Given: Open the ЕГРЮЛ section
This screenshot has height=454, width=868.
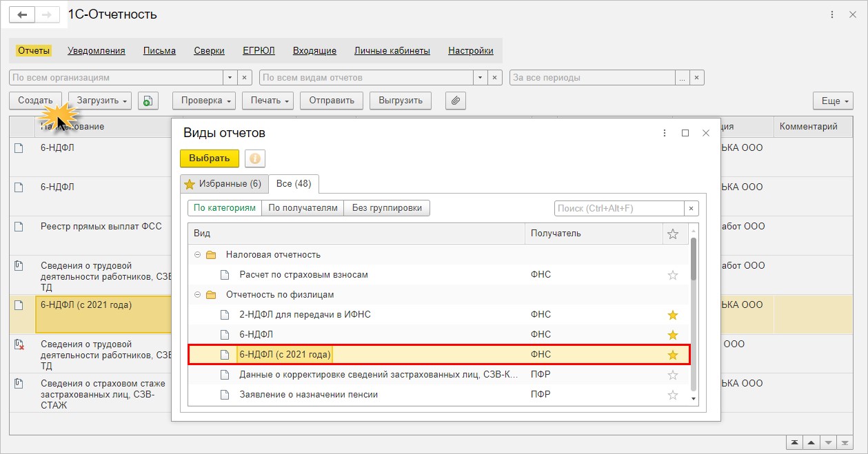Looking at the screenshot, I should [259, 50].
